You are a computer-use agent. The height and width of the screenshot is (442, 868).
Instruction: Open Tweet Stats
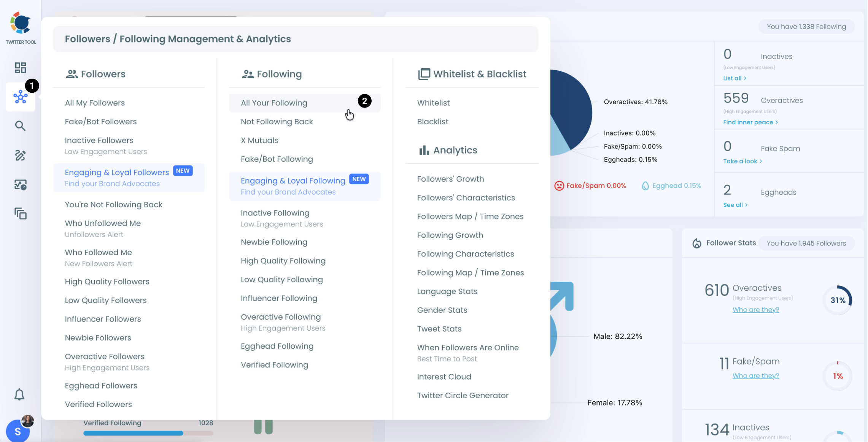click(439, 329)
